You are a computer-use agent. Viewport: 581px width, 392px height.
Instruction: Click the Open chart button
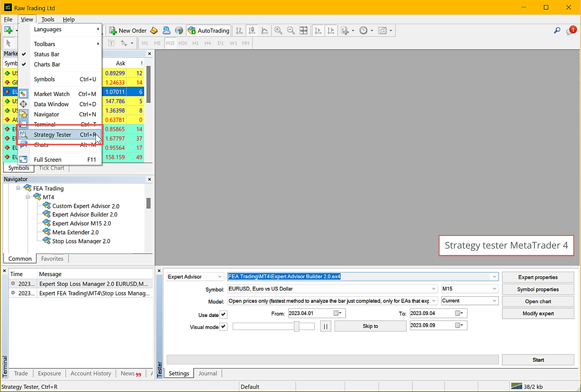(x=538, y=301)
